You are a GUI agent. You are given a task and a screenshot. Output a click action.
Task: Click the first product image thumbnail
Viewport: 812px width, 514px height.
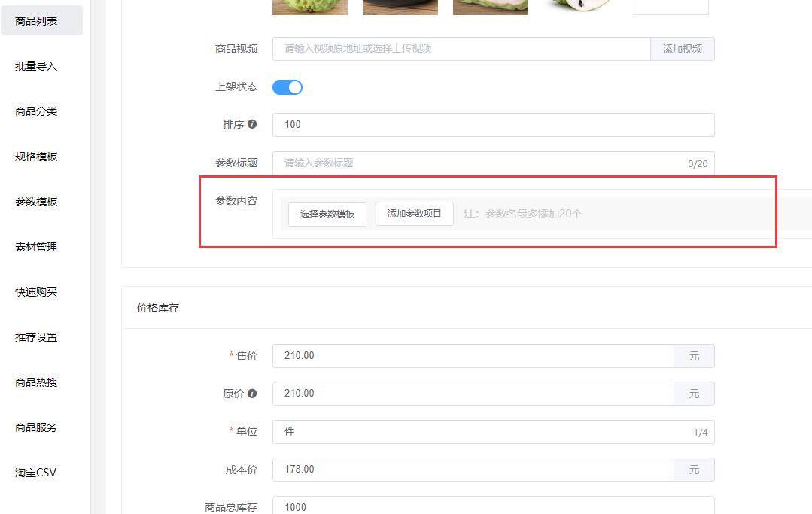(310, 8)
